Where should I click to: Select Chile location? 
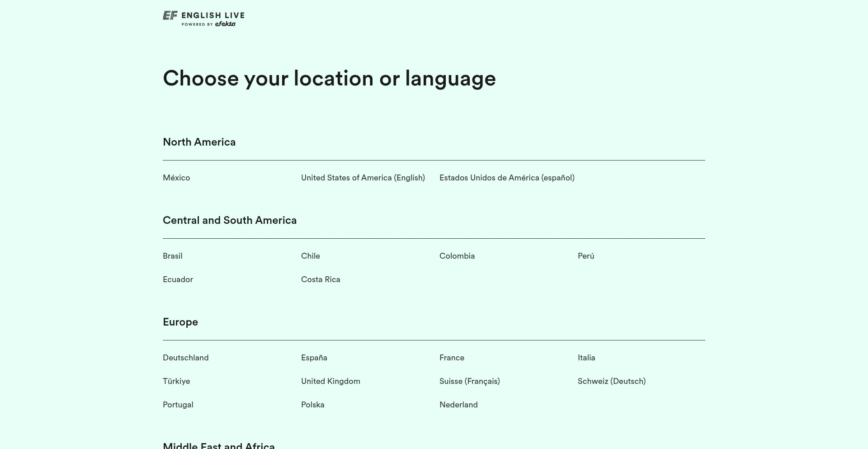click(x=311, y=256)
